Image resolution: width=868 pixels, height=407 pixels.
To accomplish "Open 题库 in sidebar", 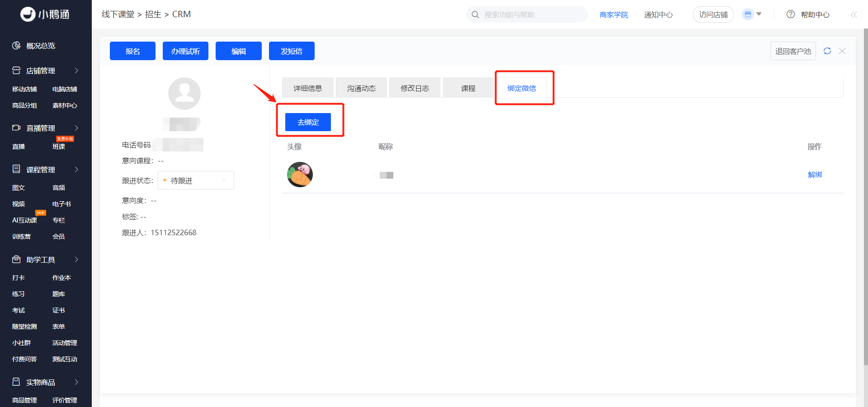I will click(x=59, y=294).
